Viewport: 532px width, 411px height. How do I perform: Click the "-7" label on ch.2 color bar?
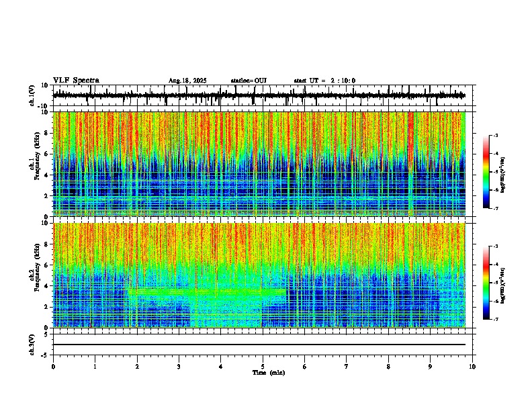tap(495, 319)
